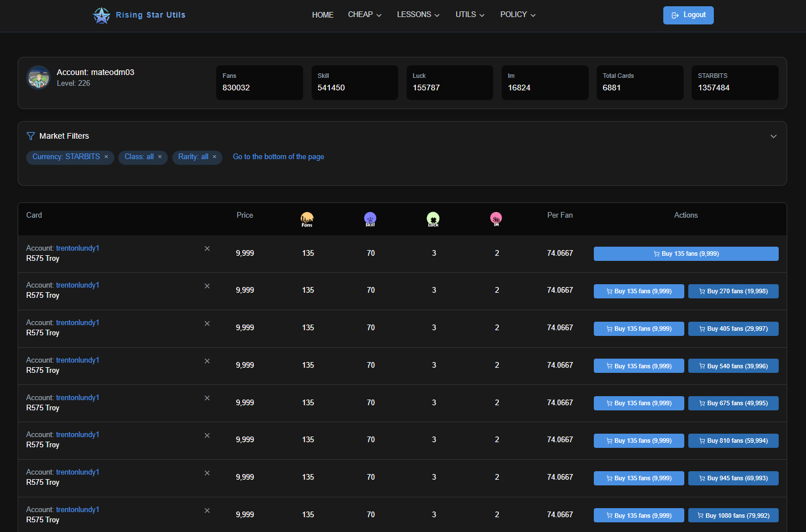
Task: Buy 1080 fans for 79,992
Action: [733, 516]
